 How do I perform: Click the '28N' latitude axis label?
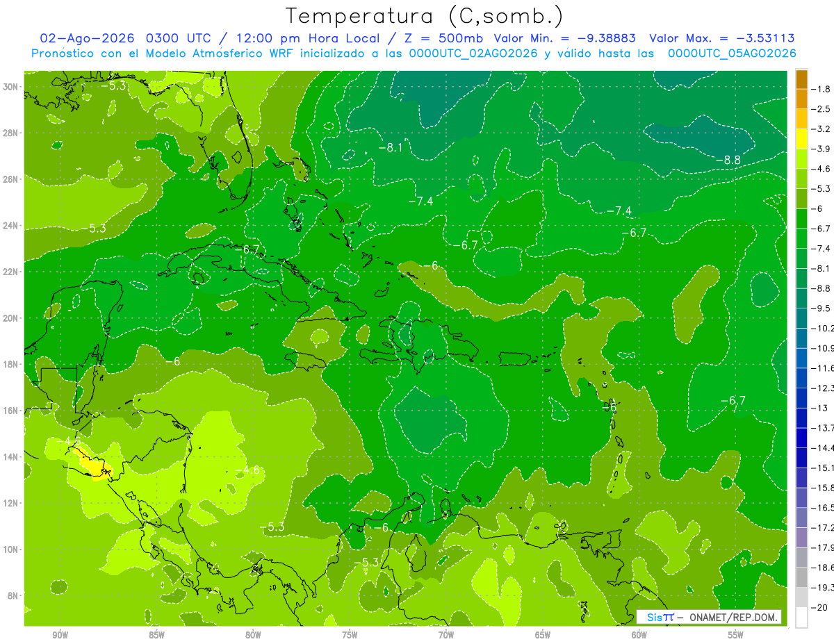coord(11,133)
